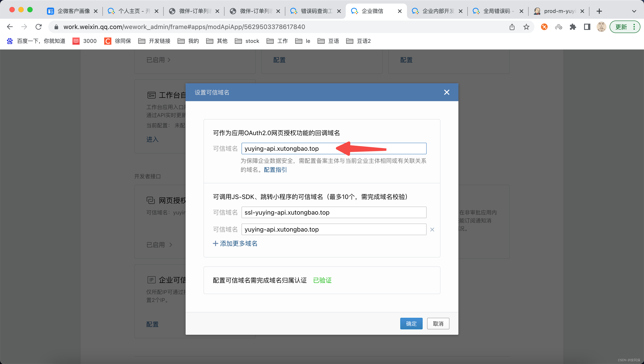644x364 pixels.
Task: Expand the tab search chevron dropdown
Action: [x=634, y=11]
